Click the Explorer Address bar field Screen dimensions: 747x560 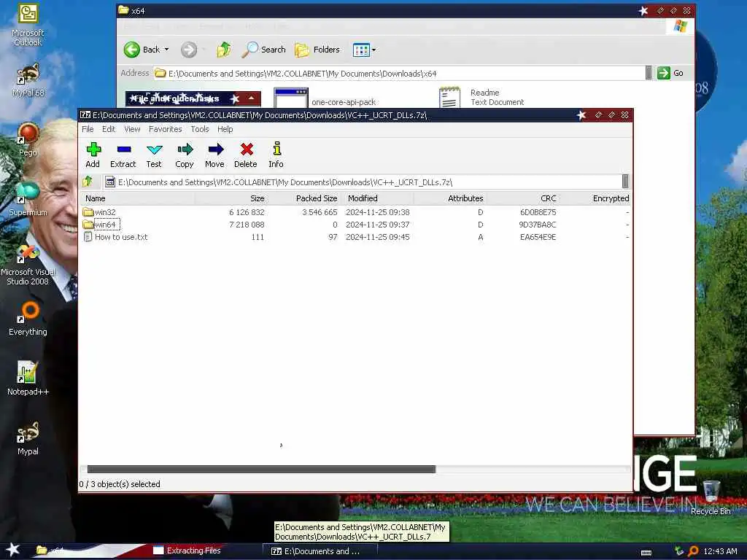tap(399, 74)
